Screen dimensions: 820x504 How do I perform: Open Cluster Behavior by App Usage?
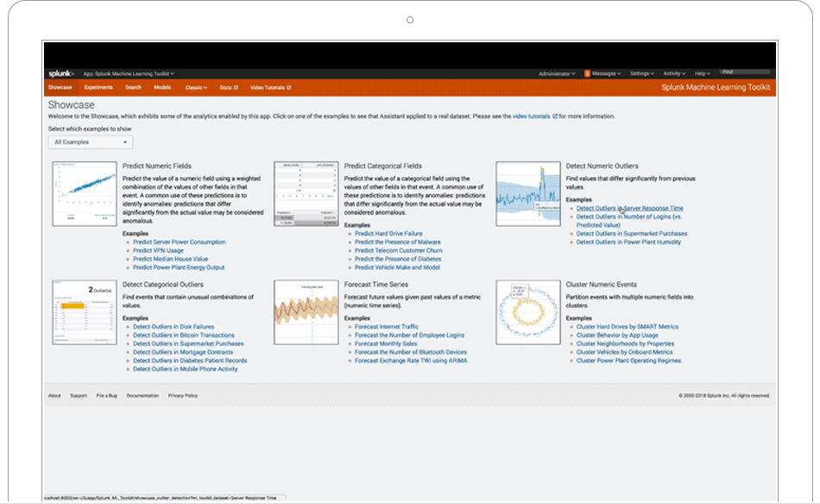coord(617,335)
